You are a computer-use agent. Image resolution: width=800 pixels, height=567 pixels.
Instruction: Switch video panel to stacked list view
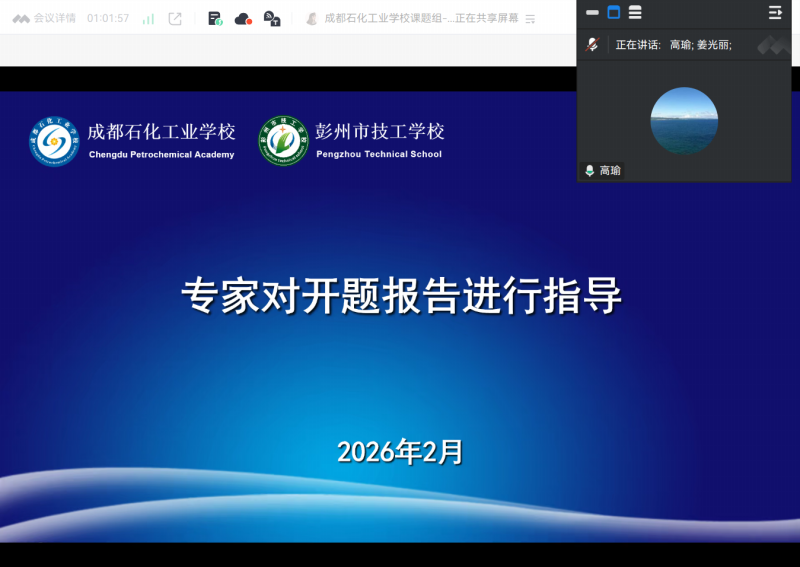tap(635, 13)
